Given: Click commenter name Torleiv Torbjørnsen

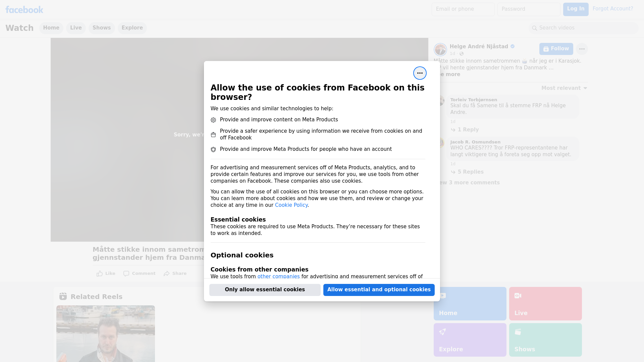Looking at the screenshot, I should [x=474, y=100].
